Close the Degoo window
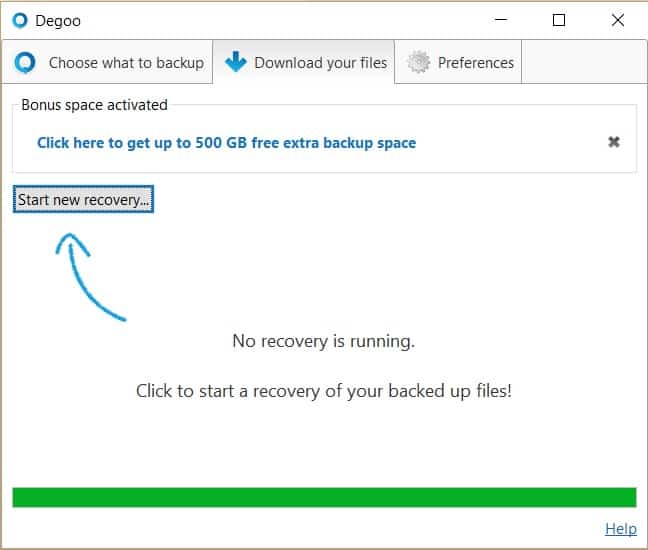This screenshot has height=550, width=648. click(618, 20)
